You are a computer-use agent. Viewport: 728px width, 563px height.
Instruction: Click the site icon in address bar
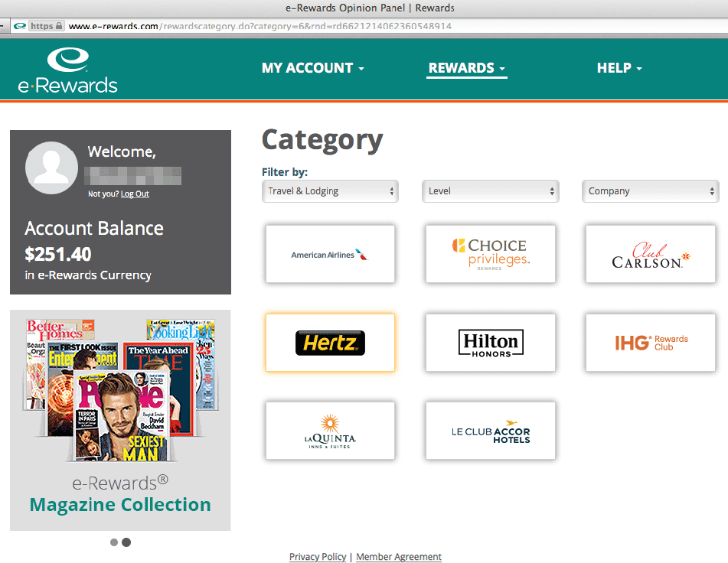coord(19,26)
